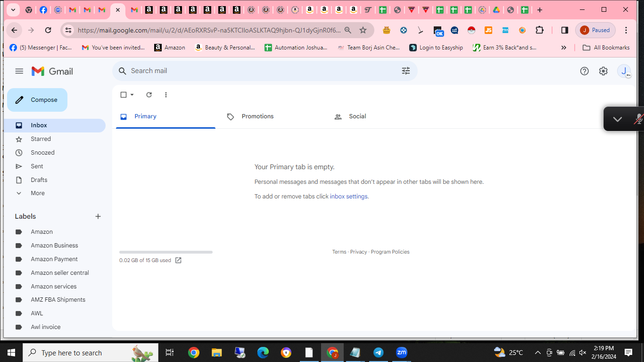Open Chrome three-dot menu
The height and width of the screenshot is (362, 644).
pos(626,30)
